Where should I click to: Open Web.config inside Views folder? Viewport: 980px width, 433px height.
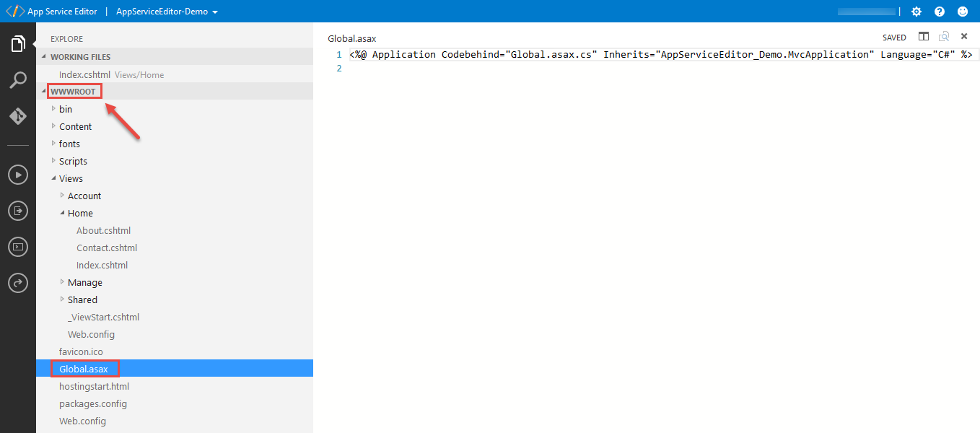pos(91,334)
